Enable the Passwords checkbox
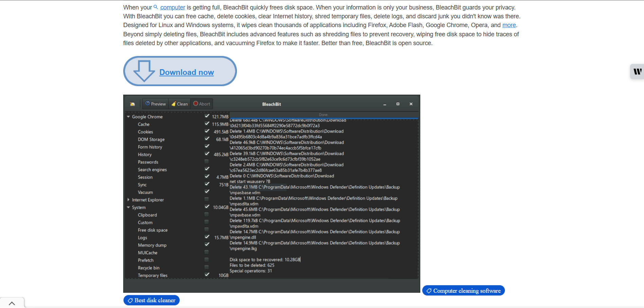The width and height of the screenshot is (644, 308). [206, 161]
